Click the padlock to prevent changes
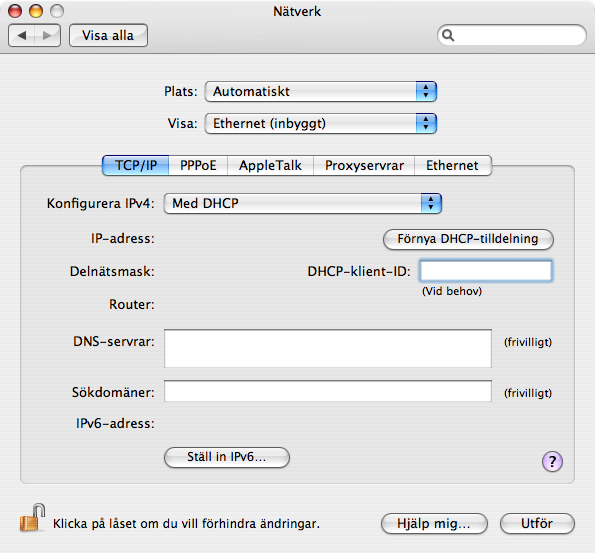The image size is (595, 553). (32, 517)
